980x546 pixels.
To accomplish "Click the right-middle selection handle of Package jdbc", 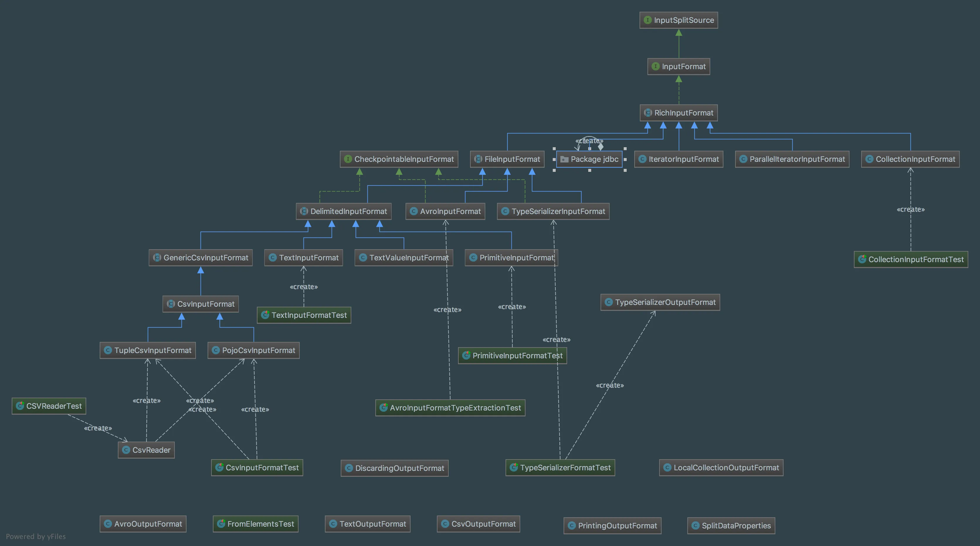I will [x=625, y=160].
